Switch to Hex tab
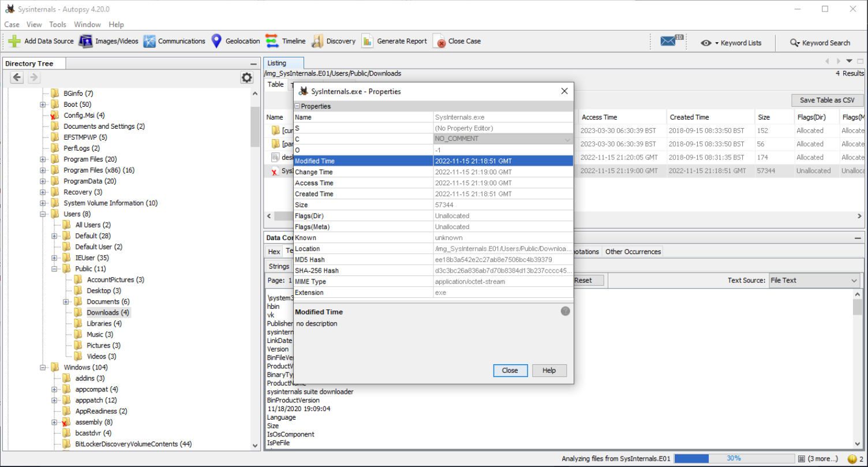The height and width of the screenshot is (467, 868). coord(274,252)
